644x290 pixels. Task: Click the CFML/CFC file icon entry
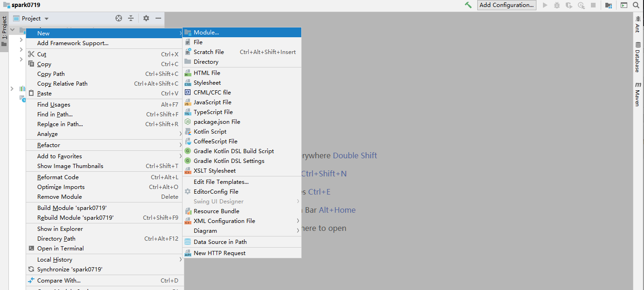tap(188, 93)
